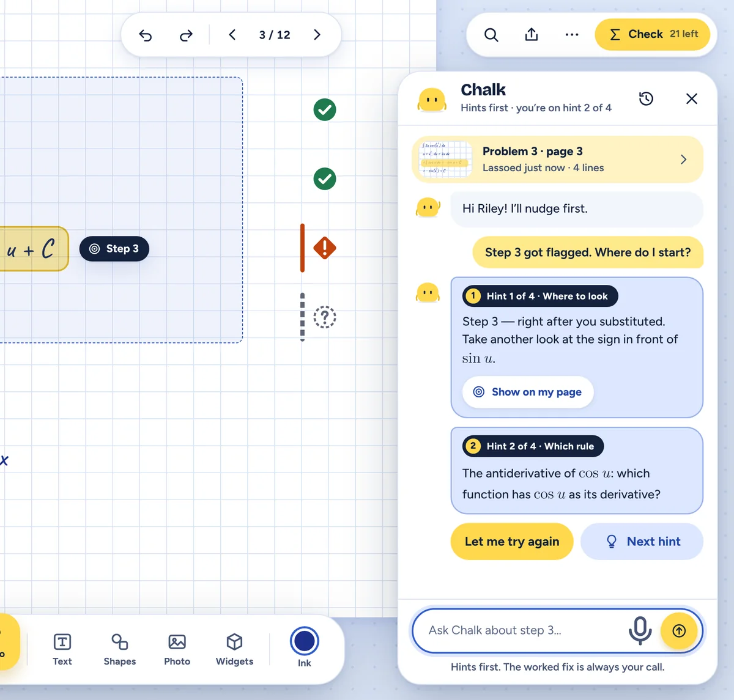Insert a Photo
The width and height of the screenshot is (734, 700).
[177, 649]
